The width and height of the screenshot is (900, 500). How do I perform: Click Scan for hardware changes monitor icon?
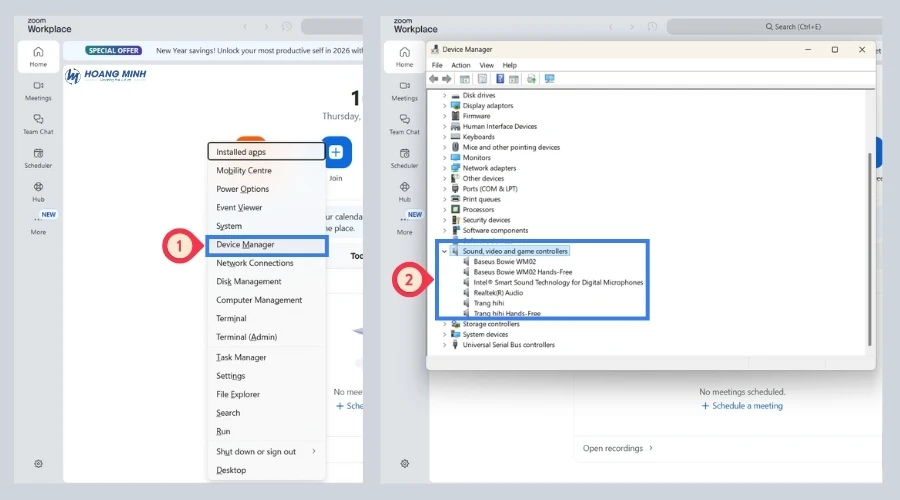pyautogui.click(x=549, y=79)
